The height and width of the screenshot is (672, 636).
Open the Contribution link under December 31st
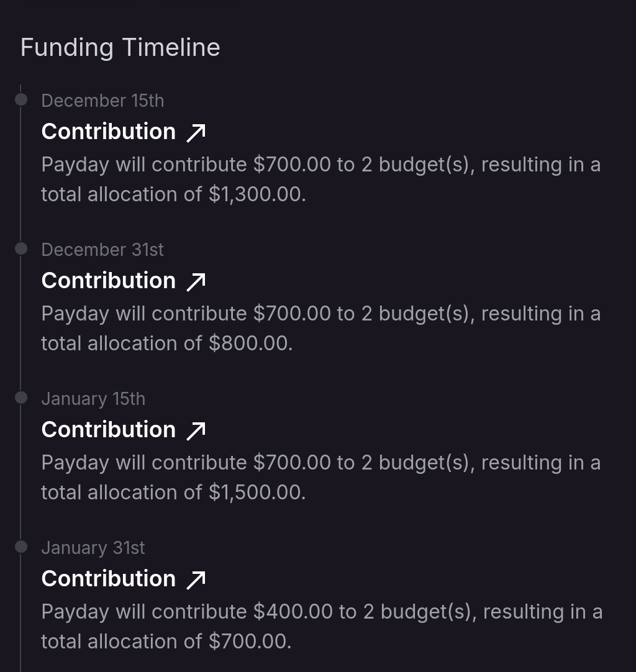(x=109, y=281)
